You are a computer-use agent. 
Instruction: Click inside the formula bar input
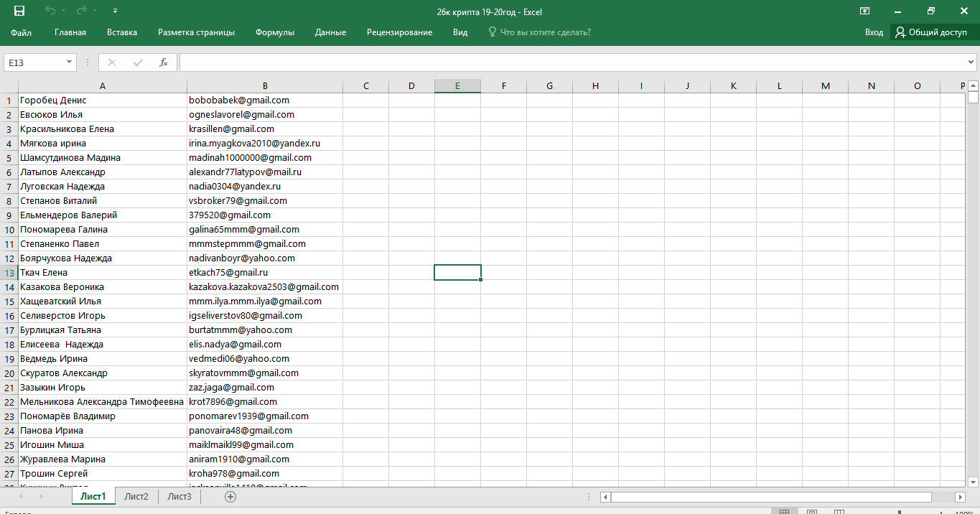tap(571, 62)
